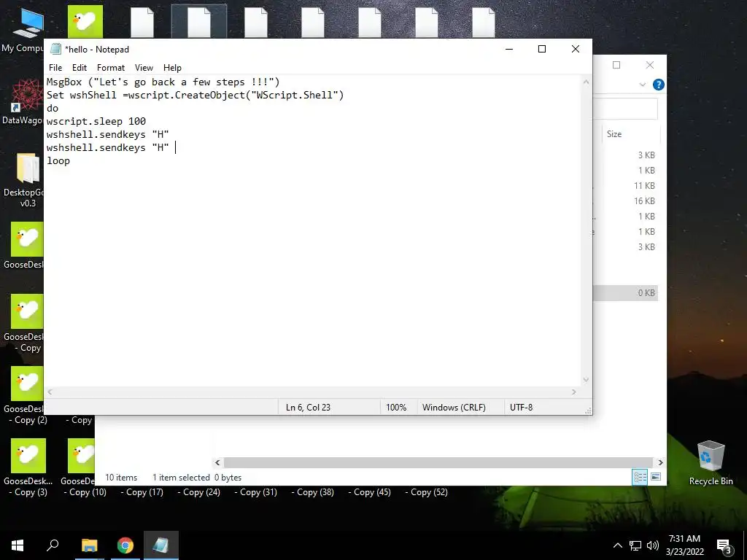Viewport: 747px width, 560px height.
Task: Click Notepad taskbar button
Action: pos(161,545)
